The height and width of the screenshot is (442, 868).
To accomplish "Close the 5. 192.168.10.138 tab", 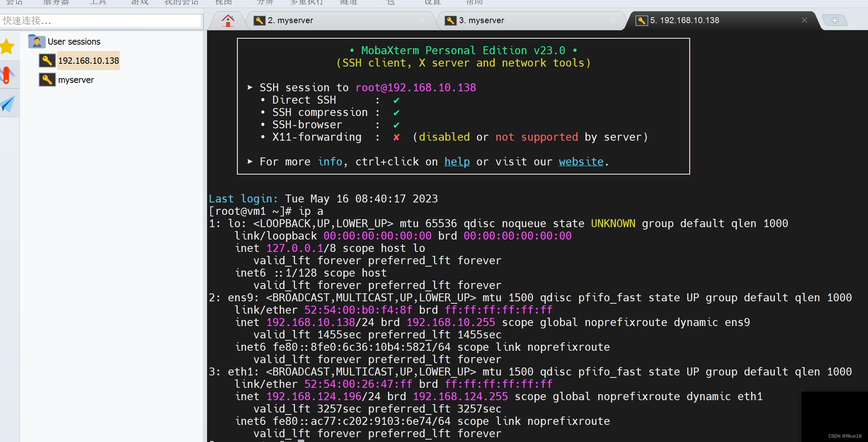I will pos(804,20).
